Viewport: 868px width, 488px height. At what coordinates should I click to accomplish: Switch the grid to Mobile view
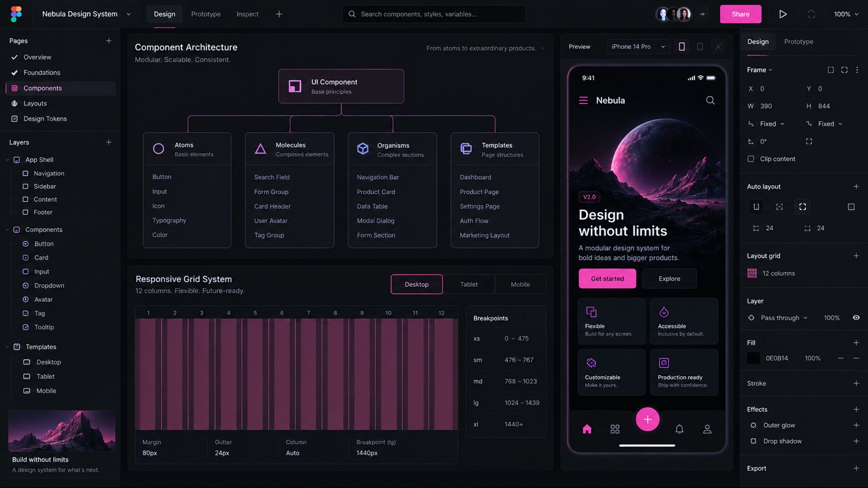(520, 284)
